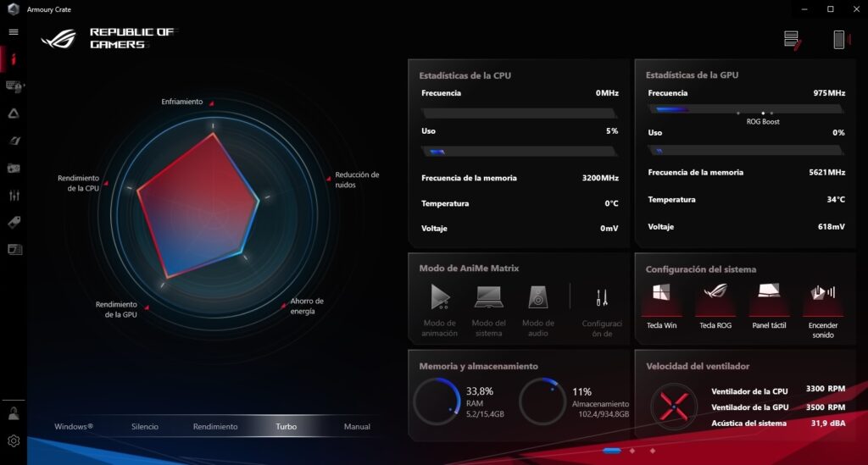The width and height of the screenshot is (868, 465).
Task: Switch to Windows® operating mode
Action: tap(74, 426)
